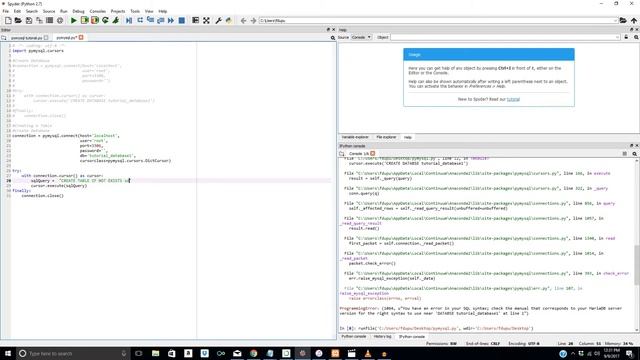The height and width of the screenshot is (360, 640).
Task: Open VLC from the taskbar
Action: click(368, 353)
